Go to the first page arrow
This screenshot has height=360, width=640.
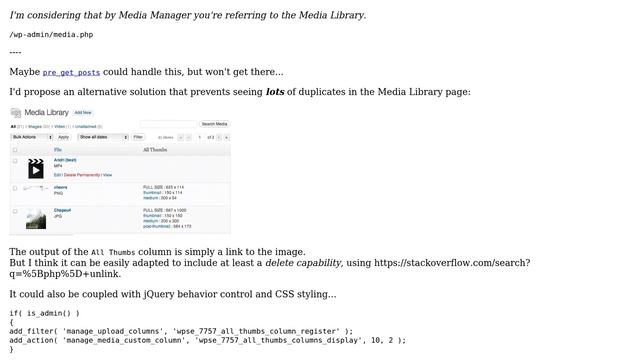pos(181,138)
